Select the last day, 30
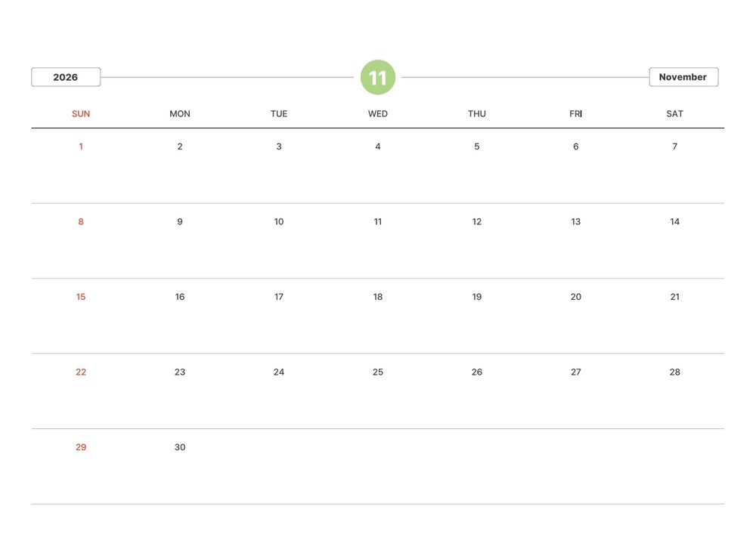Viewport: 756px width, 534px height. click(x=180, y=447)
